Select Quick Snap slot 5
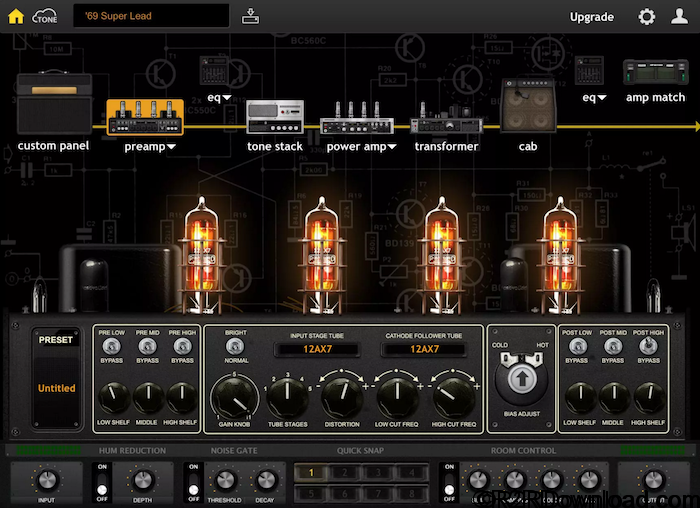 click(311, 493)
